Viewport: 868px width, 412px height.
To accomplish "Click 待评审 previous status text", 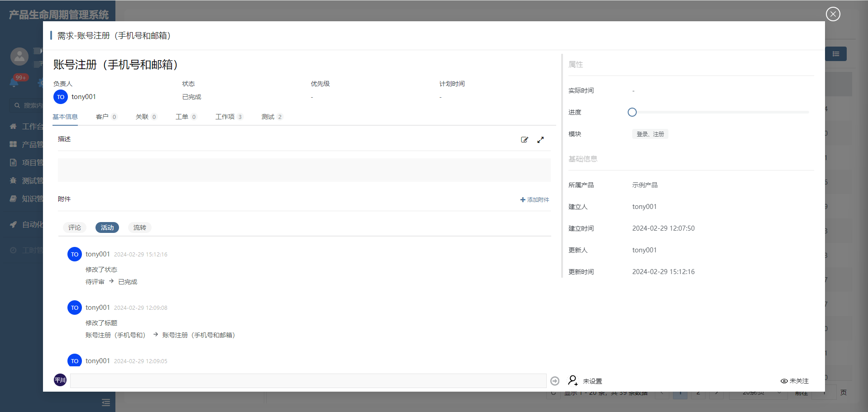I will point(95,282).
